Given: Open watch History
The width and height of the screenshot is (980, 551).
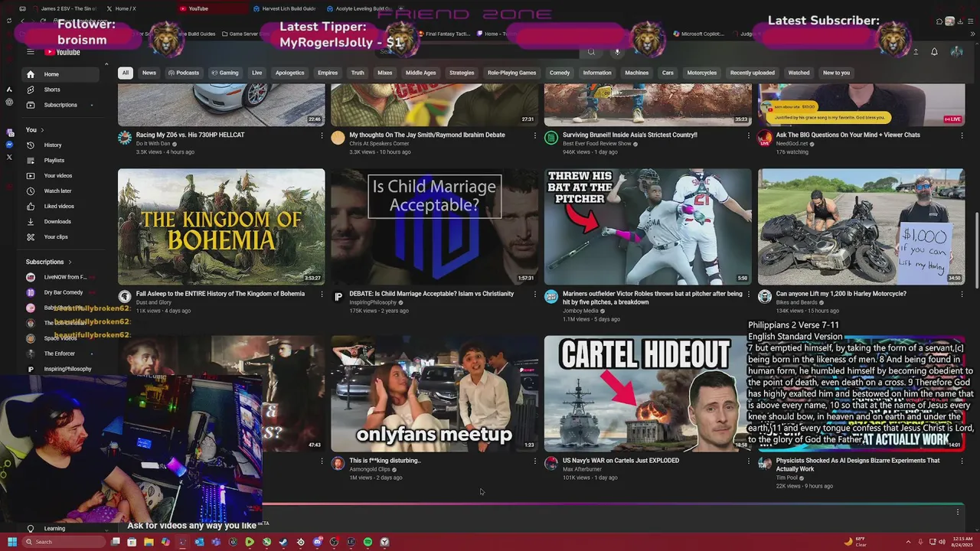Looking at the screenshot, I should pos(61,145).
